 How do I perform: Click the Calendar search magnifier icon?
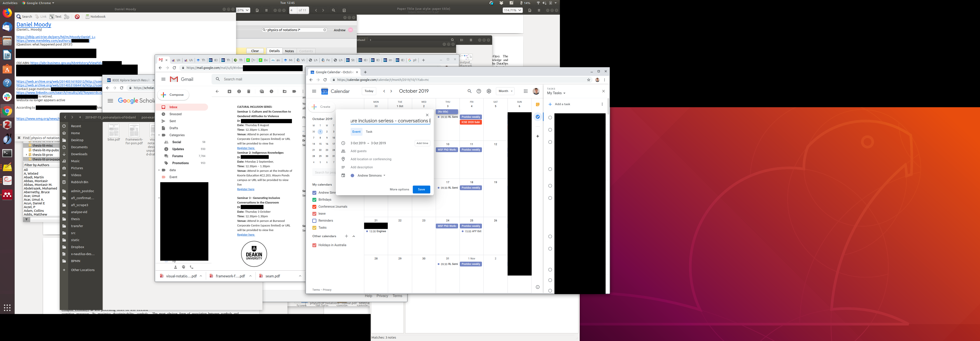pyautogui.click(x=469, y=91)
